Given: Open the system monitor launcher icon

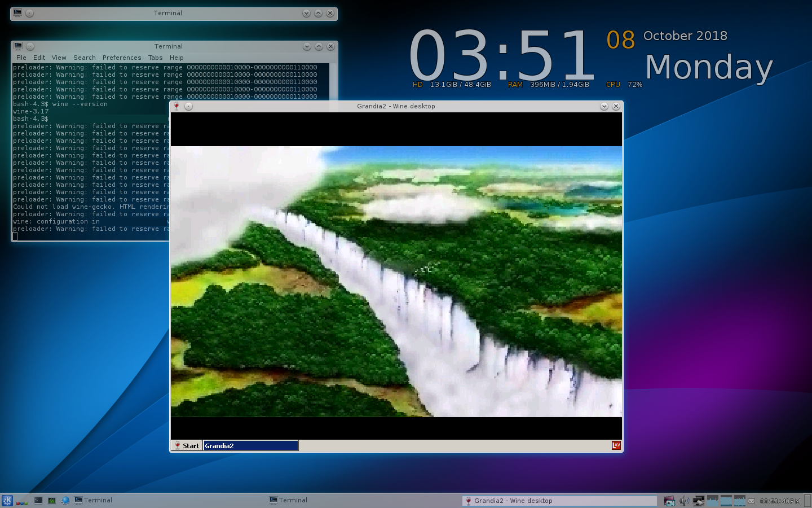Looking at the screenshot, I should [x=52, y=500].
